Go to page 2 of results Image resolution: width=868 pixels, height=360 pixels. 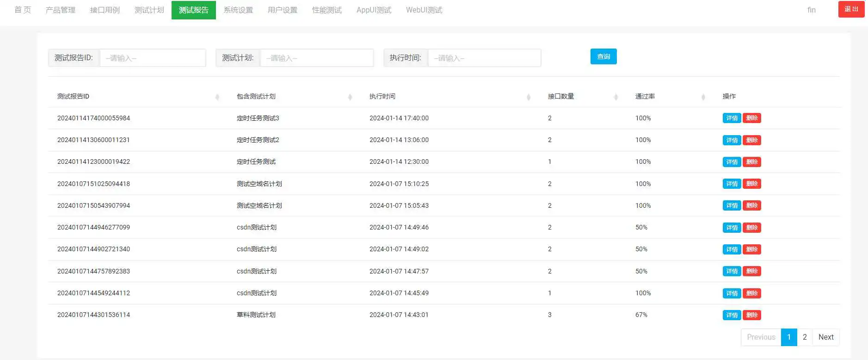[x=805, y=337]
